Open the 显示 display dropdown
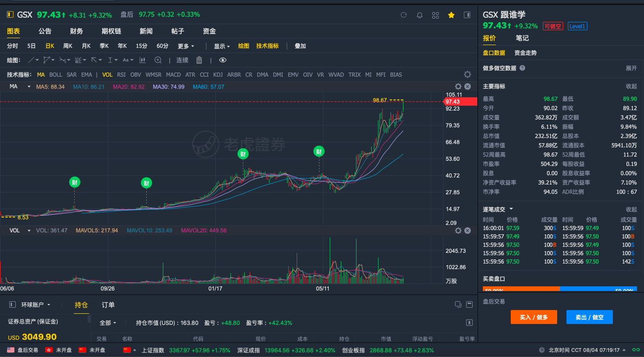644x357 pixels. click(222, 46)
